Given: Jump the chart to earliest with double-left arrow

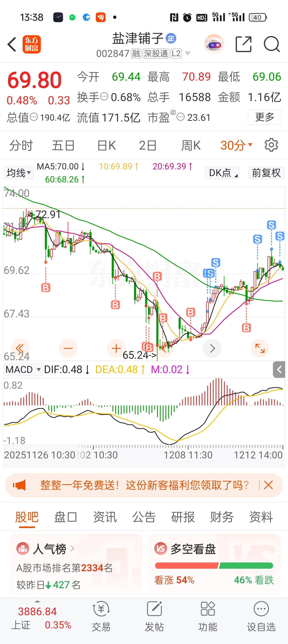Looking at the screenshot, I should click(x=20, y=348).
